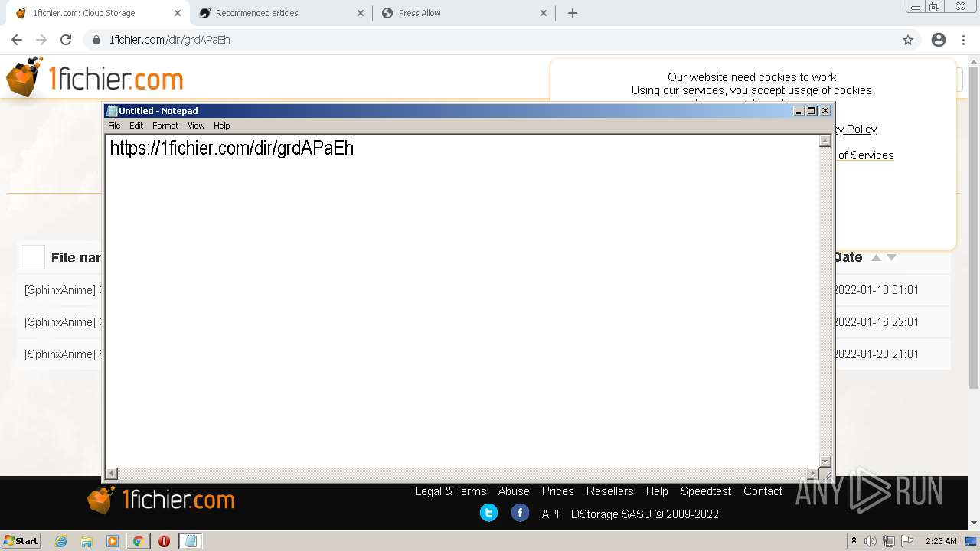Click inside the Notepad text area
Viewport: 980px width, 551px height.
pyautogui.click(x=462, y=301)
